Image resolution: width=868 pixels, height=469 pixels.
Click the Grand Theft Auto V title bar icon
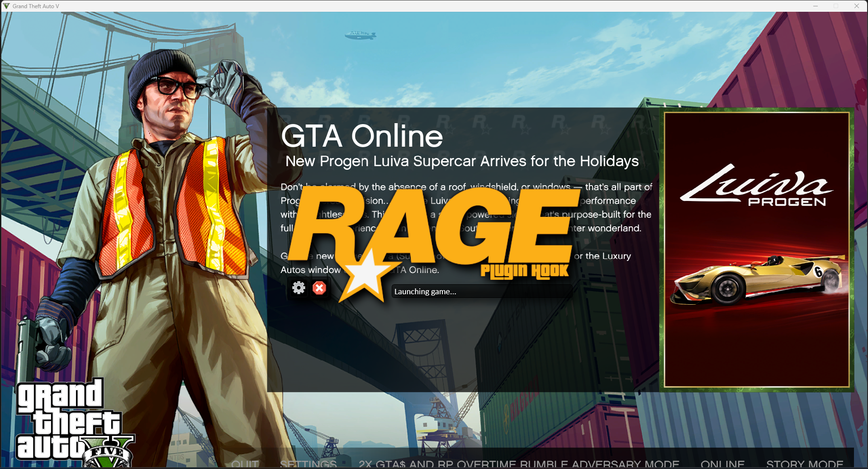click(6, 6)
